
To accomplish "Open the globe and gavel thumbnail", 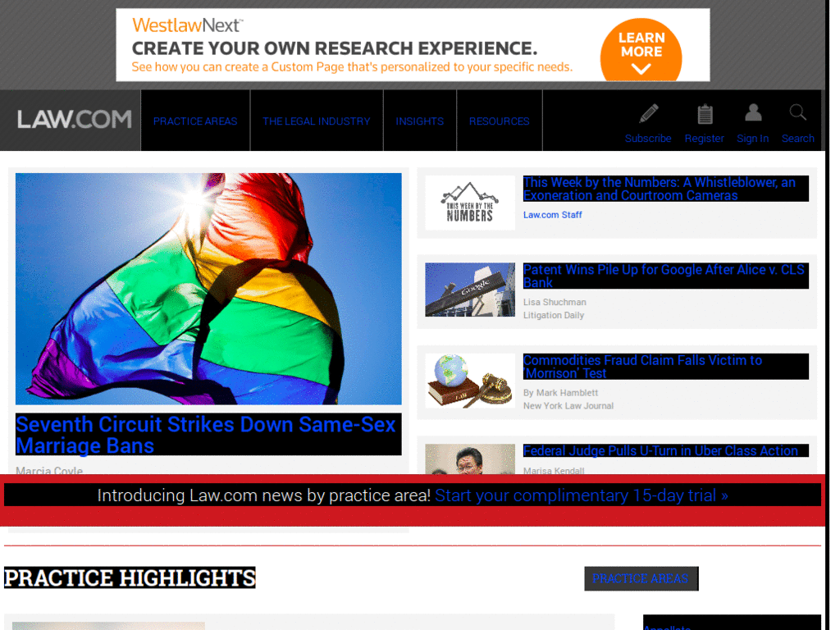I will click(x=470, y=381).
